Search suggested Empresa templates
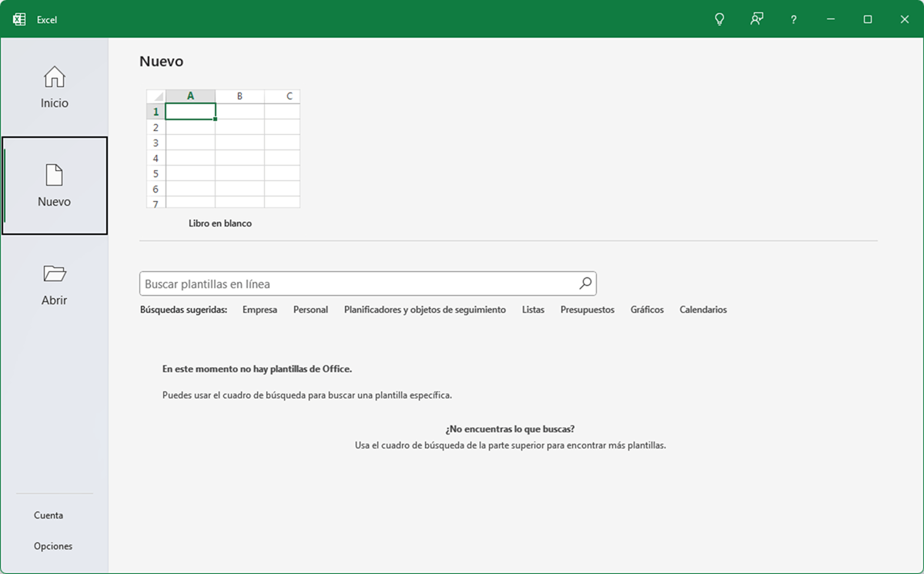 coord(259,310)
